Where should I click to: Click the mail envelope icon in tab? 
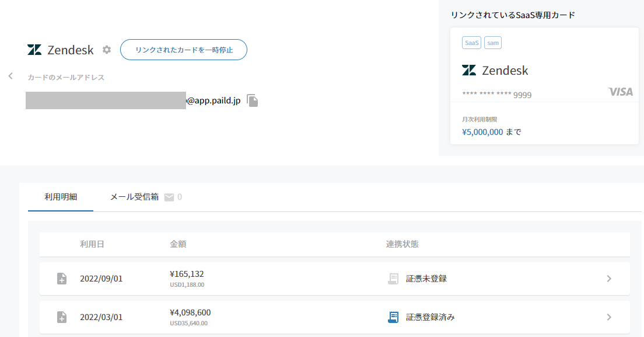[x=169, y=197]
